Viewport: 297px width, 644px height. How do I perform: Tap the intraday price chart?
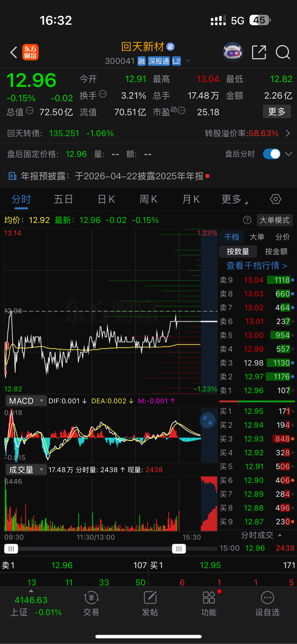pyautogui.click(x=111, y=311)
